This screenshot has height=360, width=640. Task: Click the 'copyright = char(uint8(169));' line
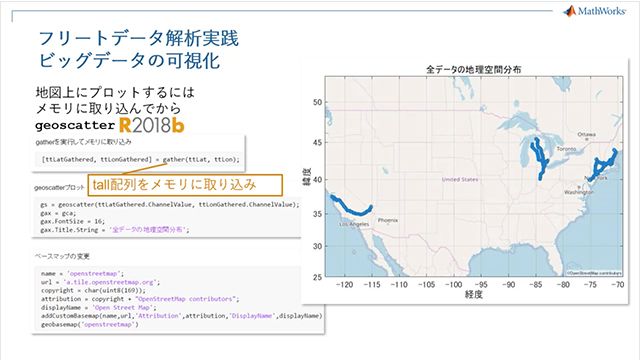93,291
